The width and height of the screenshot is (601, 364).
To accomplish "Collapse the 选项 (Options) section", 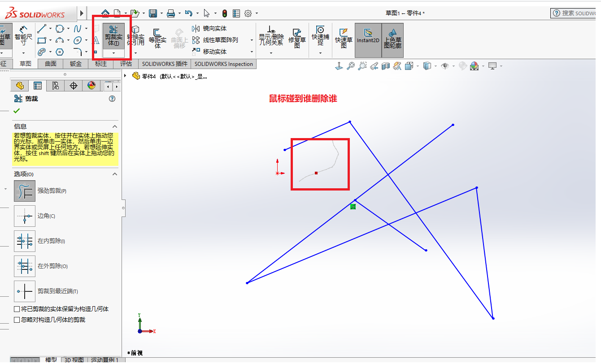I will [x=114, y=174].
